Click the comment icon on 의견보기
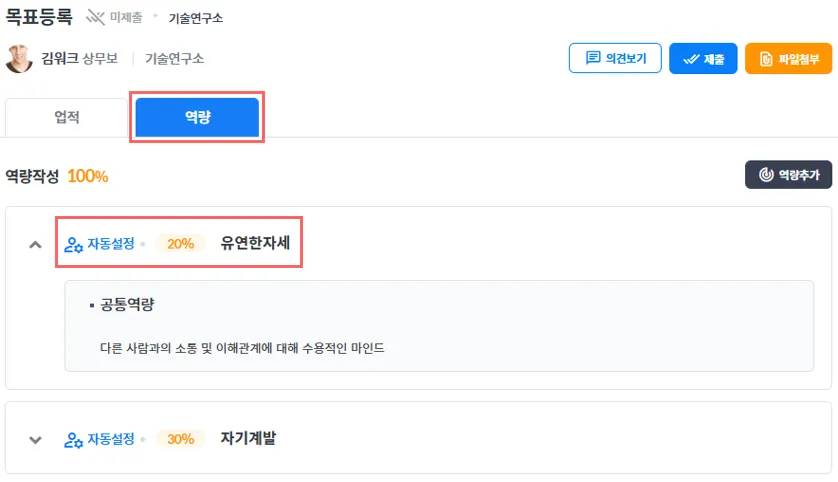The image size is (838, 482). click(593, 59)
